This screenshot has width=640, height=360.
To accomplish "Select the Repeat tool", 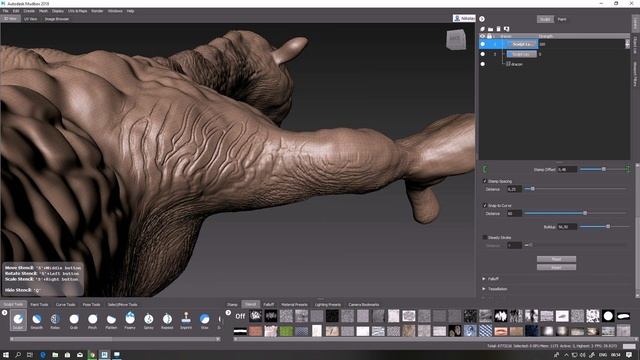I will [x=167, y=320].
